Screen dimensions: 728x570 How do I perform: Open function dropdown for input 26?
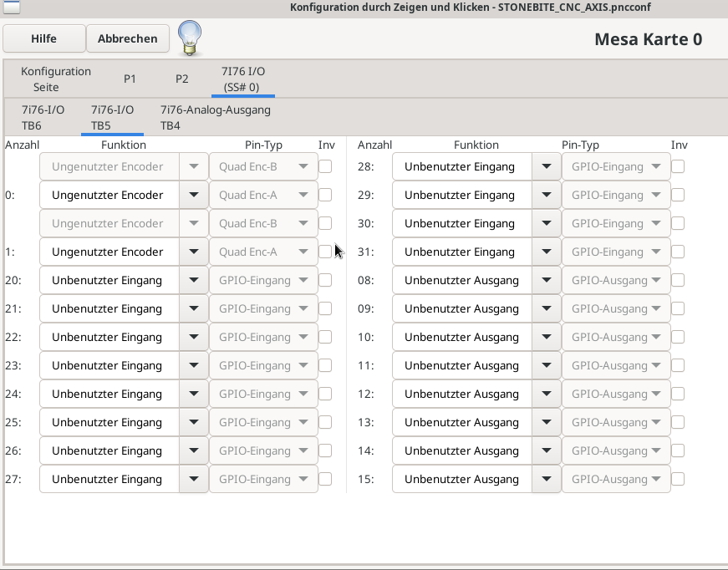pos(194,450)
